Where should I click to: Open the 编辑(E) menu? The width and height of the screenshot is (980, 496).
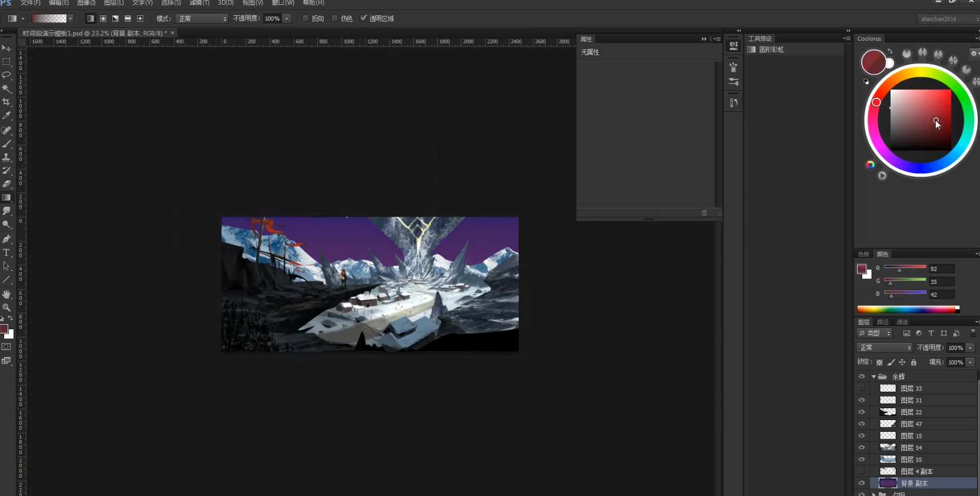click(59, 3)
